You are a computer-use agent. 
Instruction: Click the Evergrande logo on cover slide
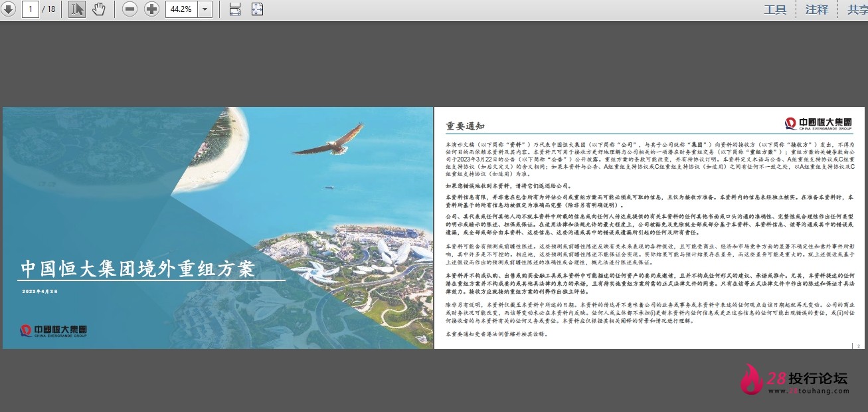tap(54, 330)
